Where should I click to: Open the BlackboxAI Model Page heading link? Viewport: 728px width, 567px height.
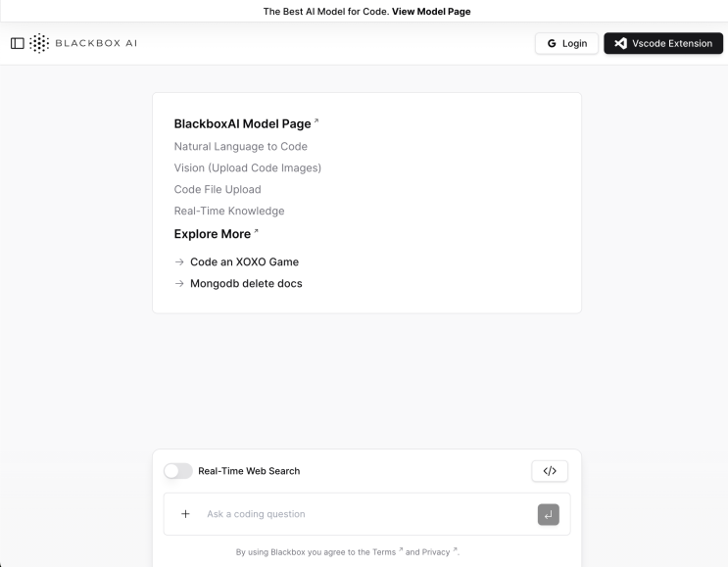coord(242,124)
